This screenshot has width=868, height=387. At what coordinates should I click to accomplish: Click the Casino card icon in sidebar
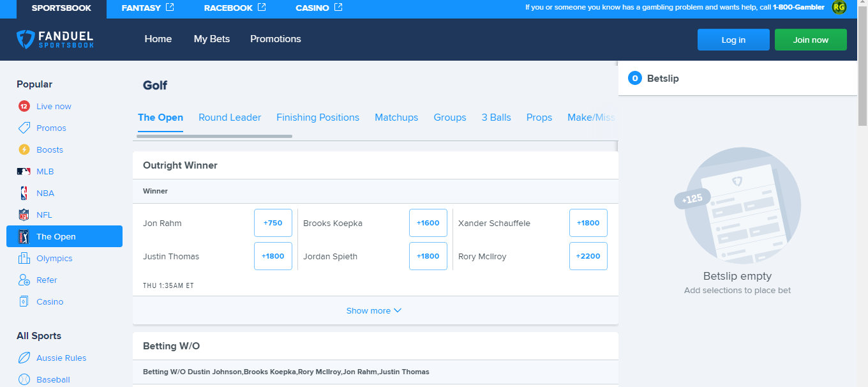(24, 302)
